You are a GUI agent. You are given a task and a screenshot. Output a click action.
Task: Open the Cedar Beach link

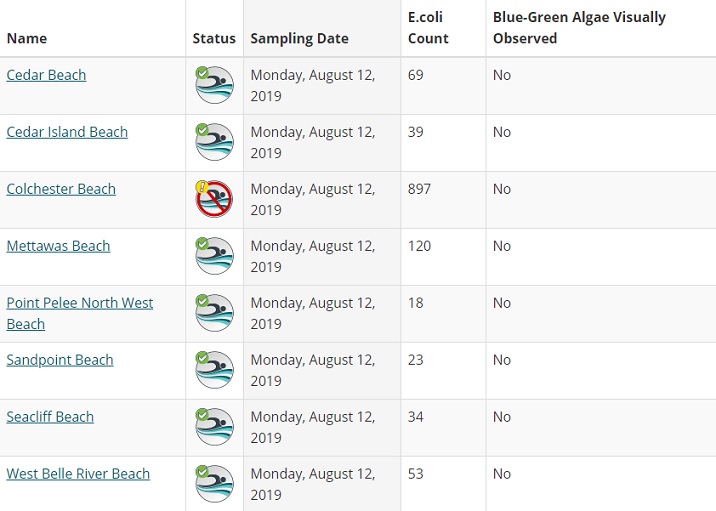pos(46,75)
